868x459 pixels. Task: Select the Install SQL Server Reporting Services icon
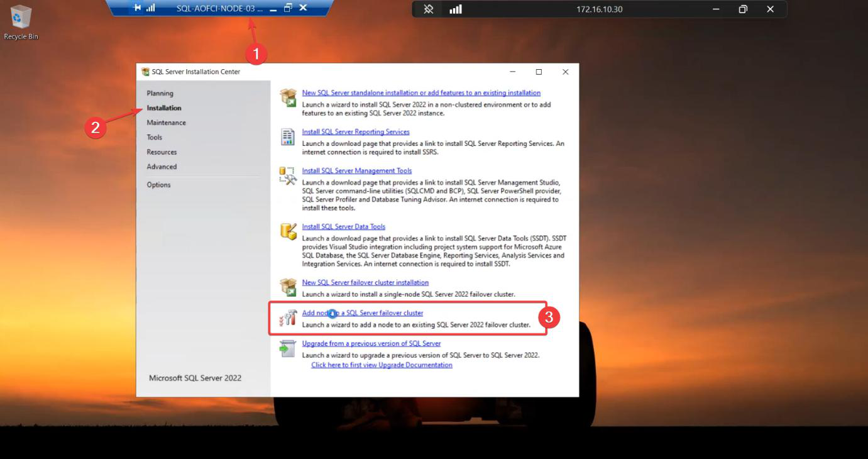coord(288,137)
